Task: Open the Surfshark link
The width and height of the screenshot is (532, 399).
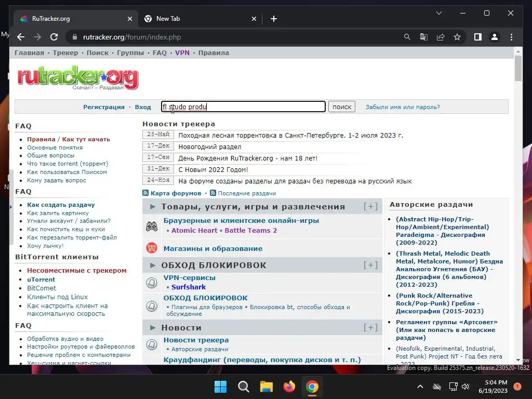Action: coord(188,287)
